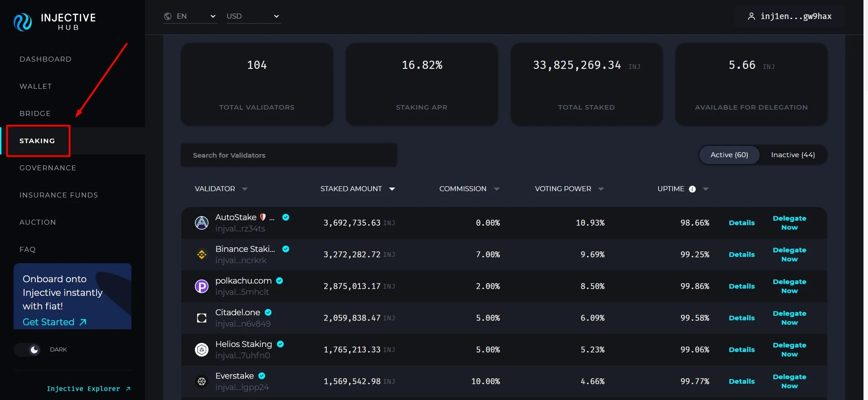Click the AutoStake validator logo
This screenshot has width=868, height=400.
pyautogui.click(x=202, y=222)
